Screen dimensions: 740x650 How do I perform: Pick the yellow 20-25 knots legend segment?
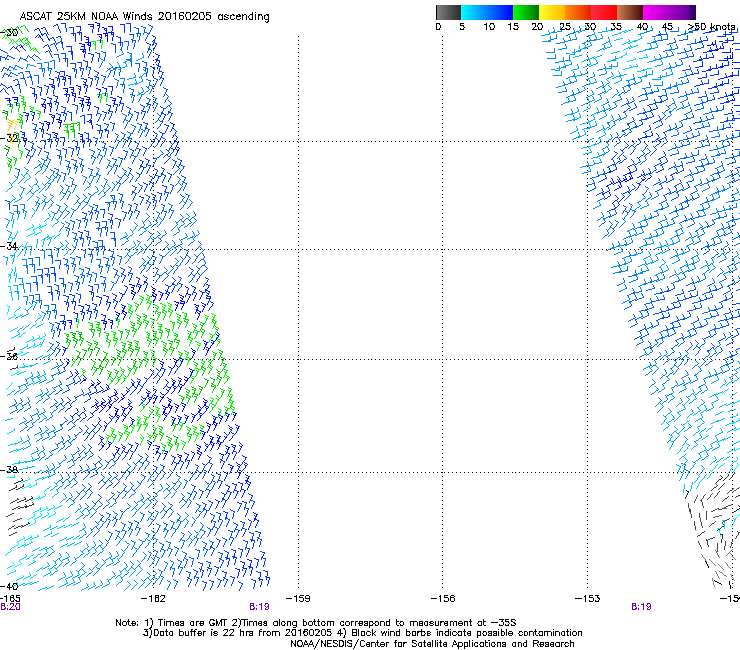click(x=552, y=12)
